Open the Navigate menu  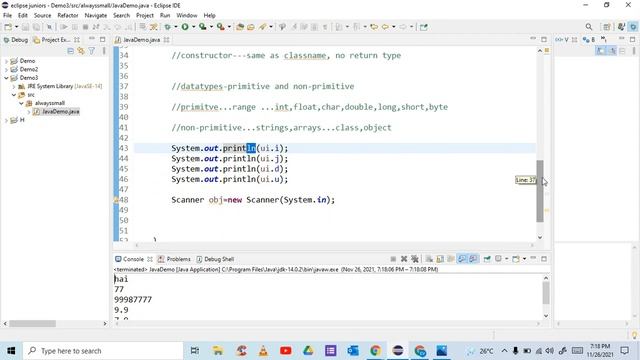click(96, 16)
